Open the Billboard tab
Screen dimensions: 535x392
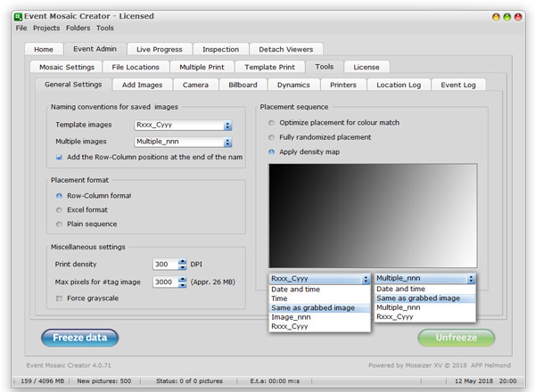(x=243, y=85)
